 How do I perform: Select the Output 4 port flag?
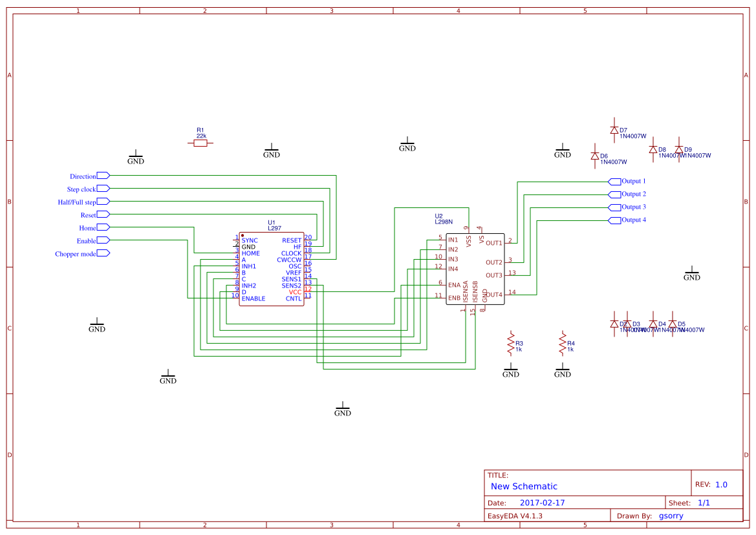tap(614, 220)
